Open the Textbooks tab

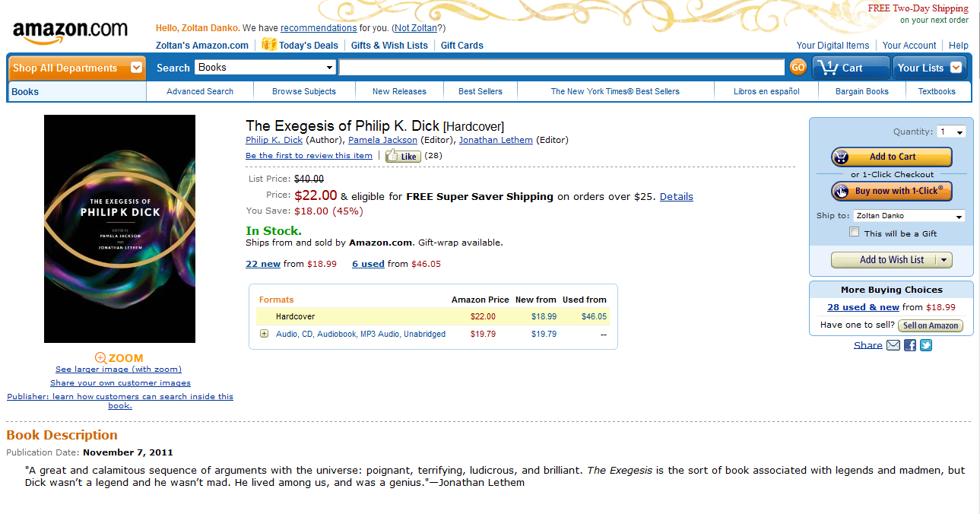click(x=937, y=91)
